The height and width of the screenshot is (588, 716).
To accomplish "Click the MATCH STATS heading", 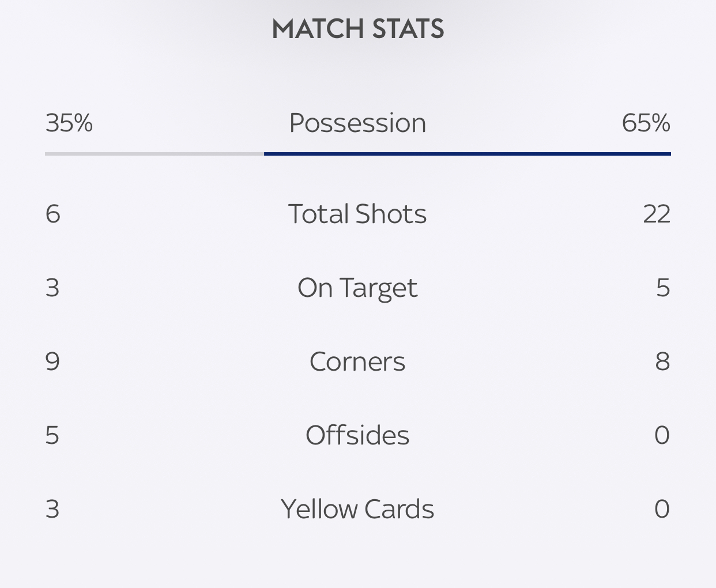I will point(357,29).
